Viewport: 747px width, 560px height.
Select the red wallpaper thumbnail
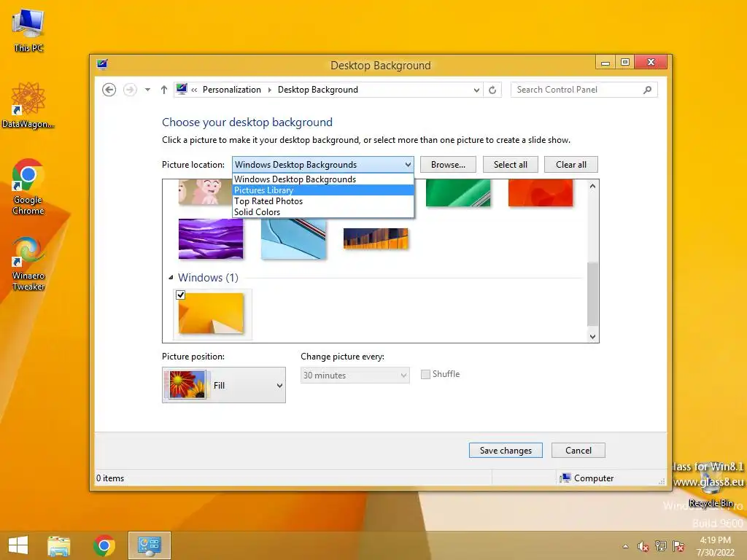pyautogui.click(x=541, y=192)
